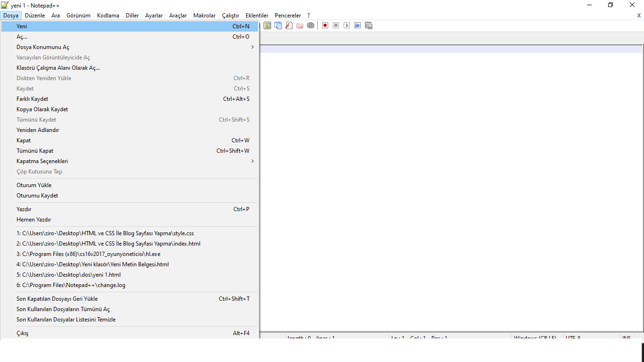Close the document with the menu bar X
This screenshot has width=644, height=362.
click(x=639, y=16)
